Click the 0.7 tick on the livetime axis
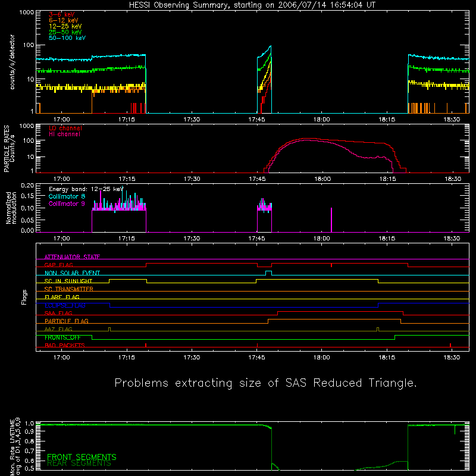 [30, 450]
